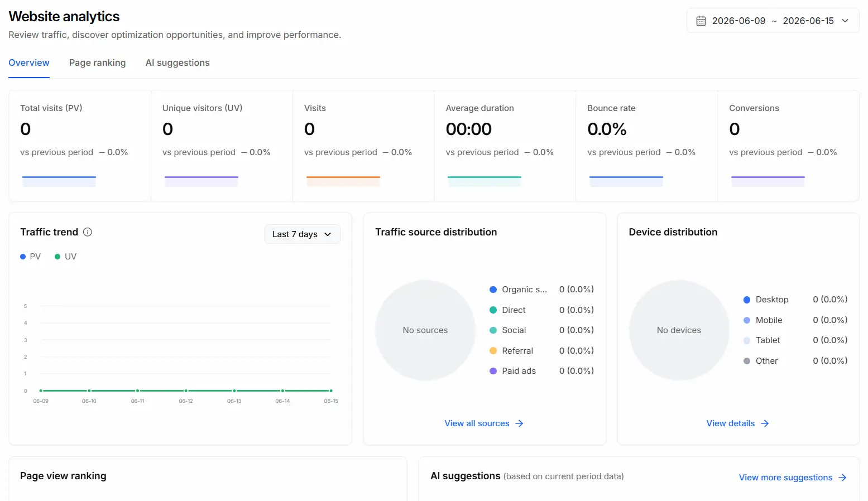The height and width of the screenshot is (501, 868).
Task: Click the Organic search blue legend dot
Action: (493, 290)
